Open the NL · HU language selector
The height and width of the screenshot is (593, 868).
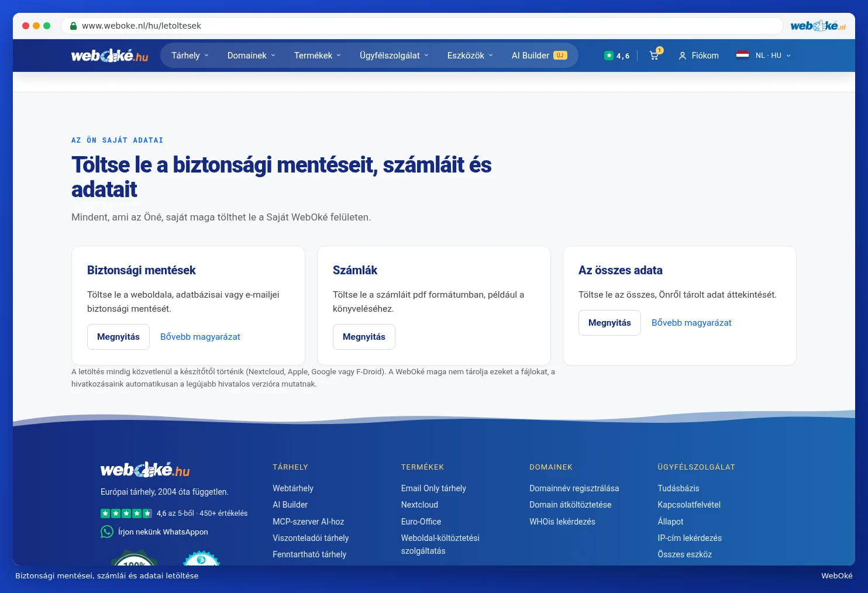pos(763,56)
